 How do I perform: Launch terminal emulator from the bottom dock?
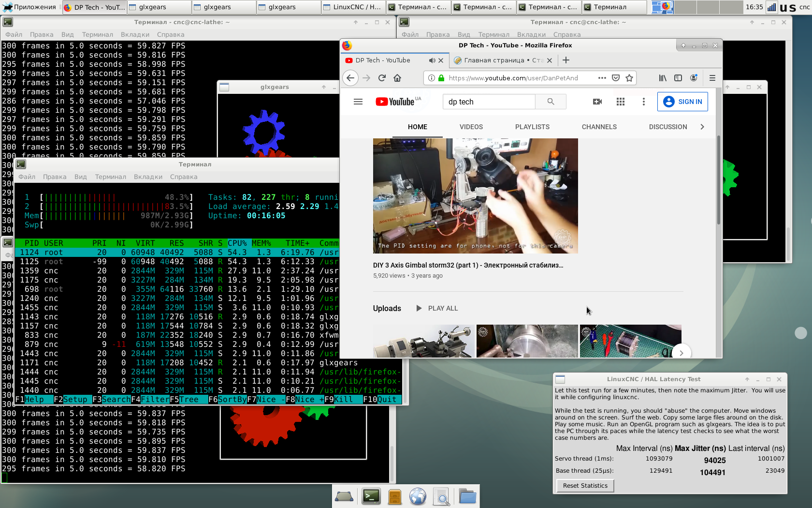[371, 496]
